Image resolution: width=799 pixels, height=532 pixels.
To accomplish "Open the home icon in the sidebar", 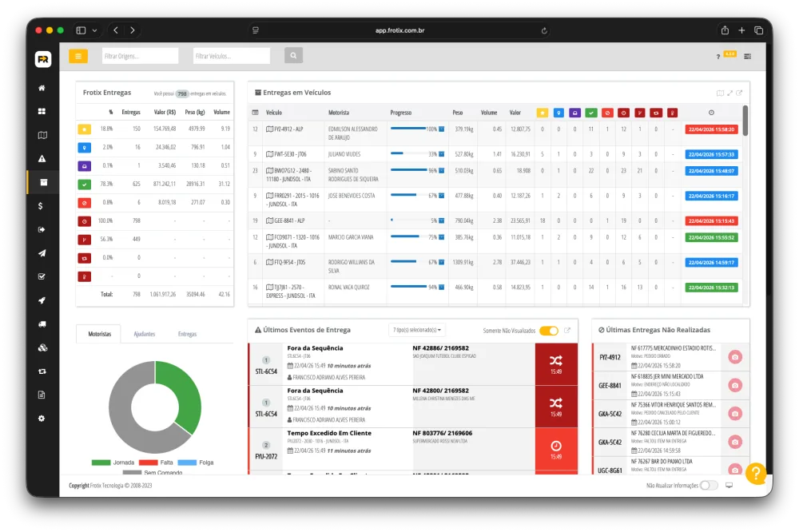I will click(42, 88).
